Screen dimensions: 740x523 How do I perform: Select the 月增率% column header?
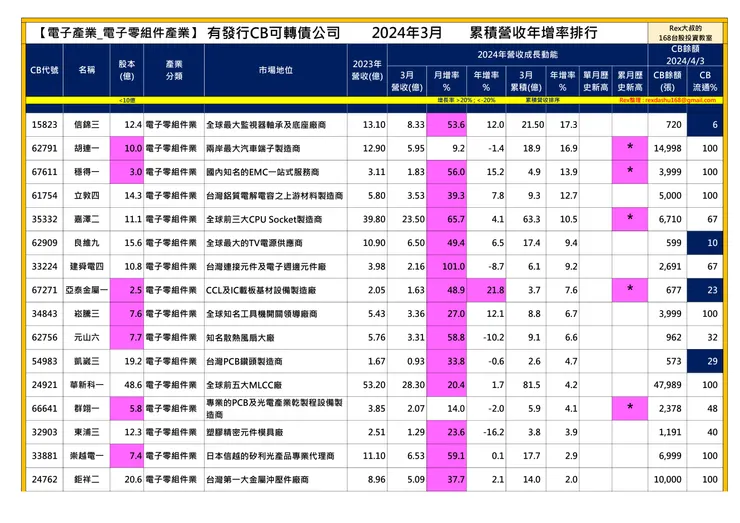[446, 81]
